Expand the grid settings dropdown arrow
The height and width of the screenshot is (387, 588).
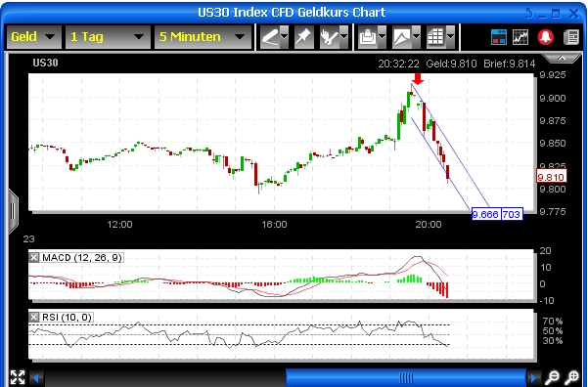tap(450, 37)
